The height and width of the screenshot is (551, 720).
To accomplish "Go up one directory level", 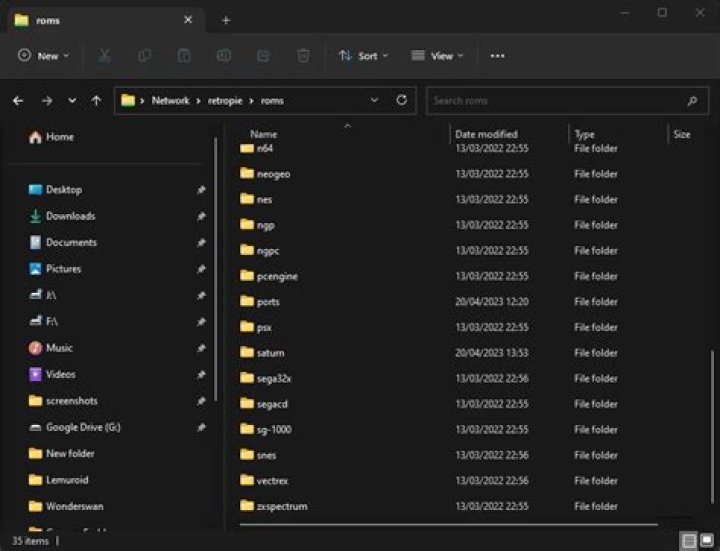I will tap(96, 100).
